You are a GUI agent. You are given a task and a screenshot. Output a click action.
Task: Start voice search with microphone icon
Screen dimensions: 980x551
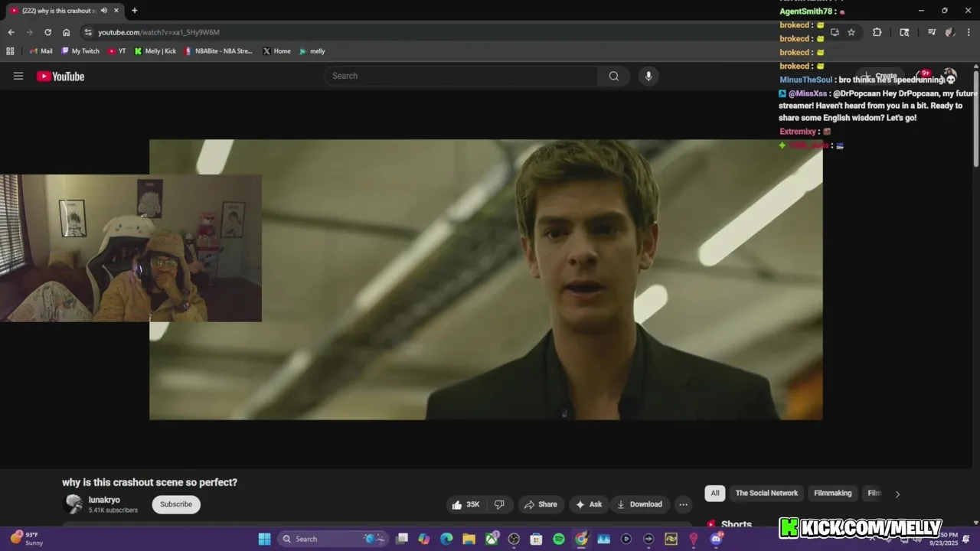pos(648,76)
